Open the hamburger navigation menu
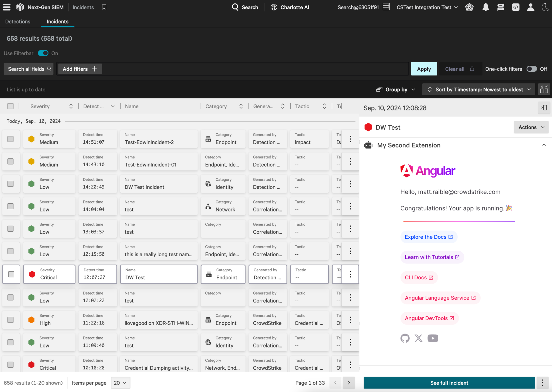 [6, 7]
